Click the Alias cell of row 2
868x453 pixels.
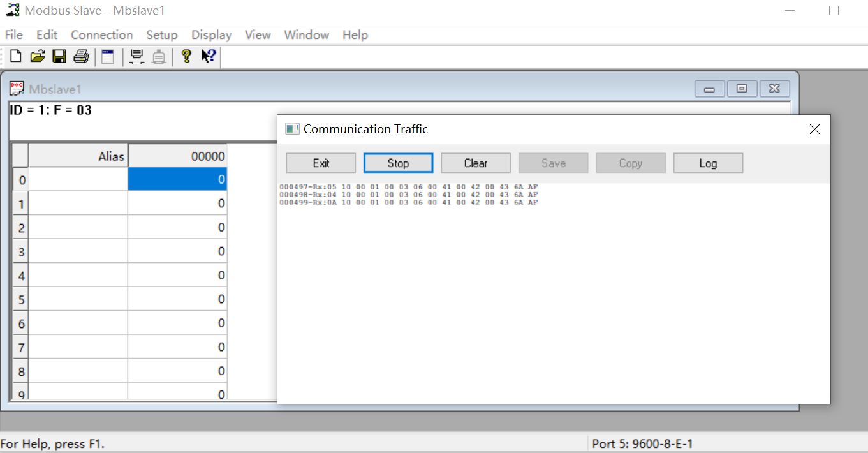coord(78,227)
